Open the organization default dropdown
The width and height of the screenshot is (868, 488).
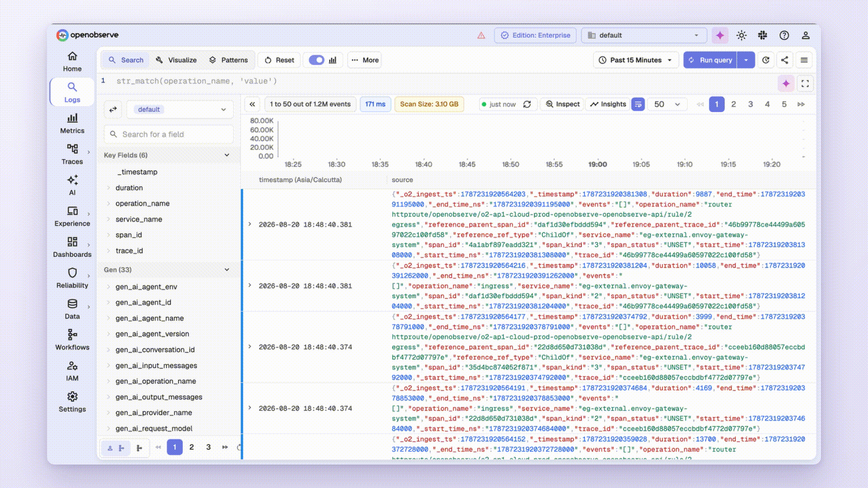(x=644, y=35)
